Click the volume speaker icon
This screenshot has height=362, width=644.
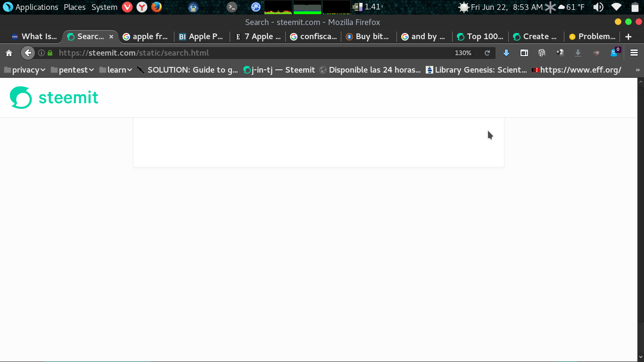coord(598,7)
